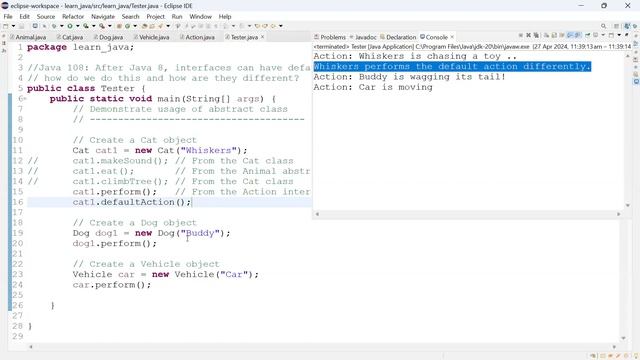Open the Display Selected Console dropdown arrow

(603, 36)
